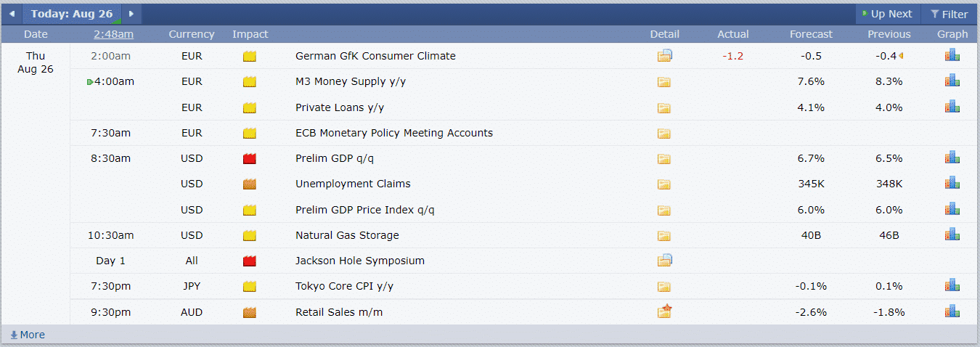Click the 2:48am time zone link
Image resolution: width=980 pixels, height=347 pixels.
click(x=113, y=34)
